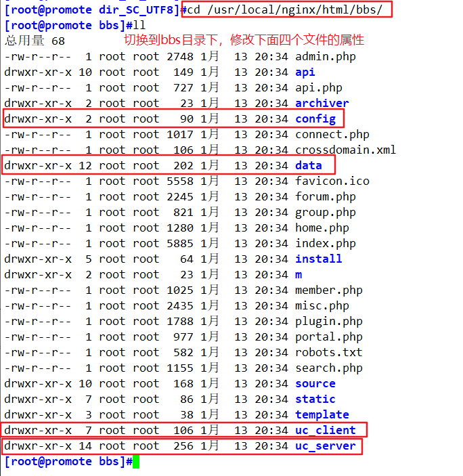Click the source directory name
Image resolution: width=463 pixels, height=476 pixels.
coord(315,384)
